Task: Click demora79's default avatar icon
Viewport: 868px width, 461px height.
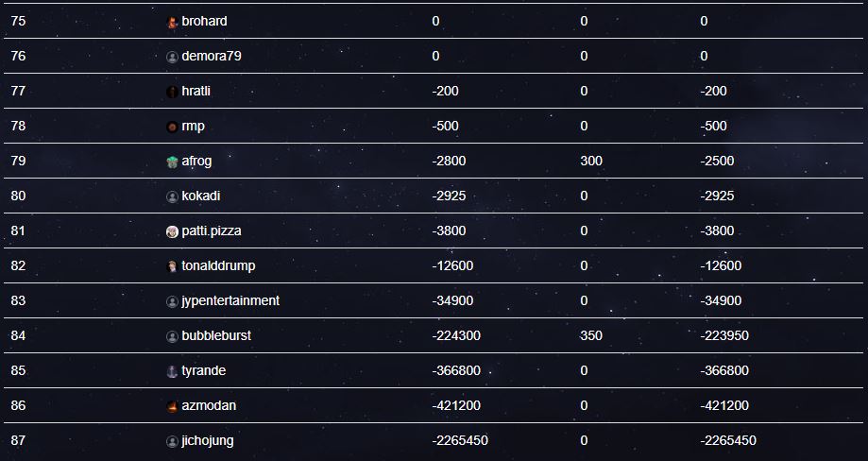Action: [x=172, y=57]
